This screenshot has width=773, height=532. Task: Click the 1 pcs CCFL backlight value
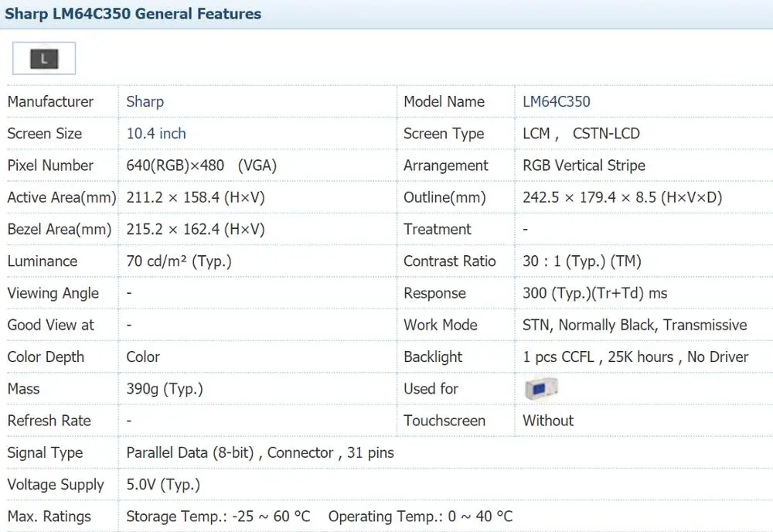(635, 357)
